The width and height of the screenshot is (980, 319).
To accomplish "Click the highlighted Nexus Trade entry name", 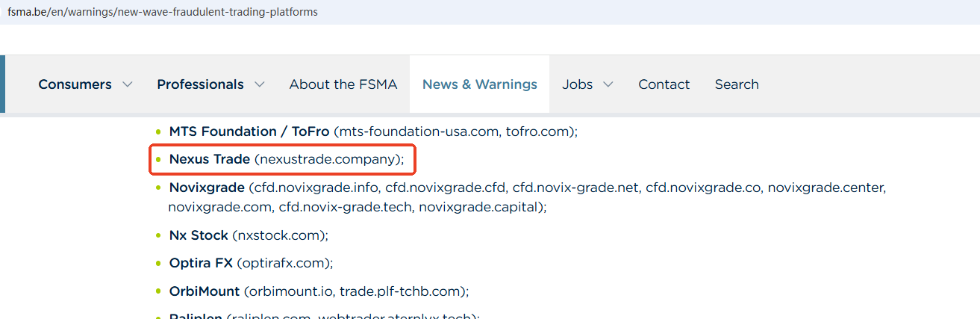I will click(211, 159).
